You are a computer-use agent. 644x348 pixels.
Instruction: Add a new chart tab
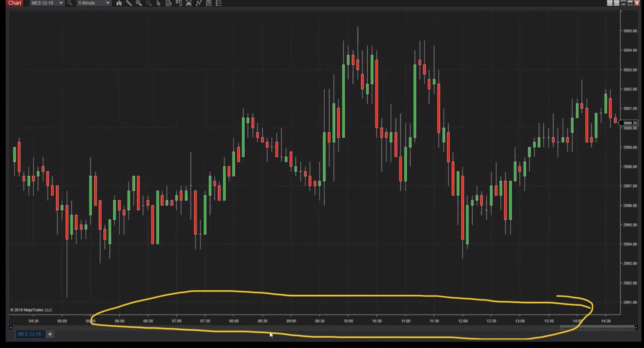(x=50, y=334)
